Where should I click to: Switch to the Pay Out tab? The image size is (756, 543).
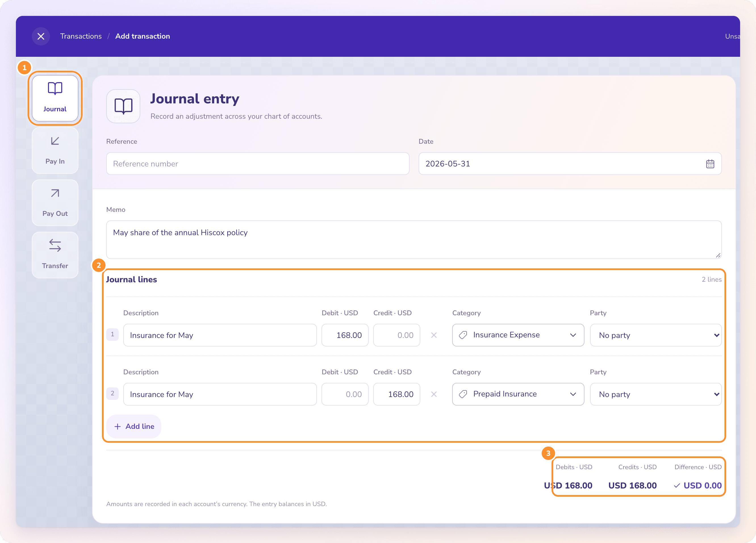pos(55,203)
